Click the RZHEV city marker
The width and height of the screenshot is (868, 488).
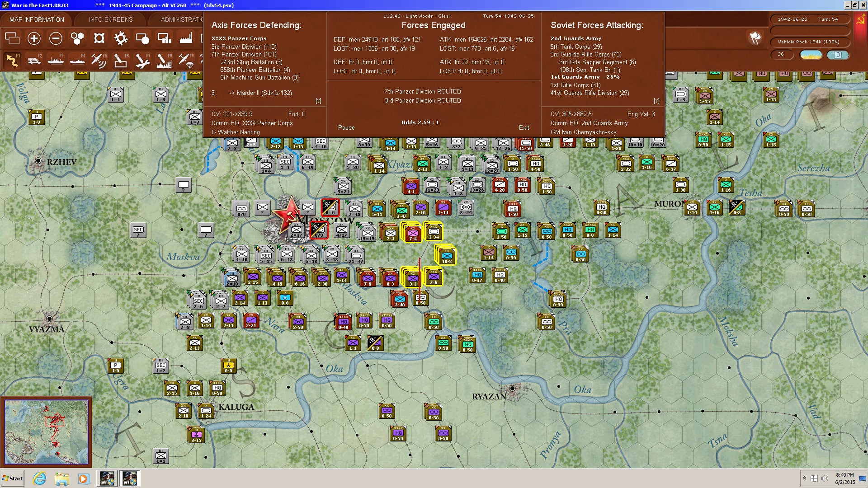tap(38, 161)
